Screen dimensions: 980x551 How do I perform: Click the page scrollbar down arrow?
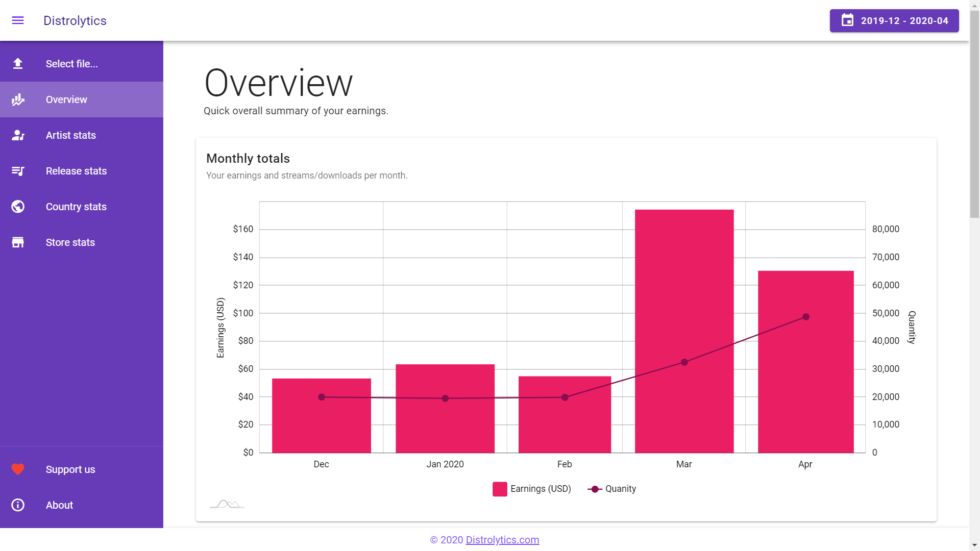coord(974,545)
